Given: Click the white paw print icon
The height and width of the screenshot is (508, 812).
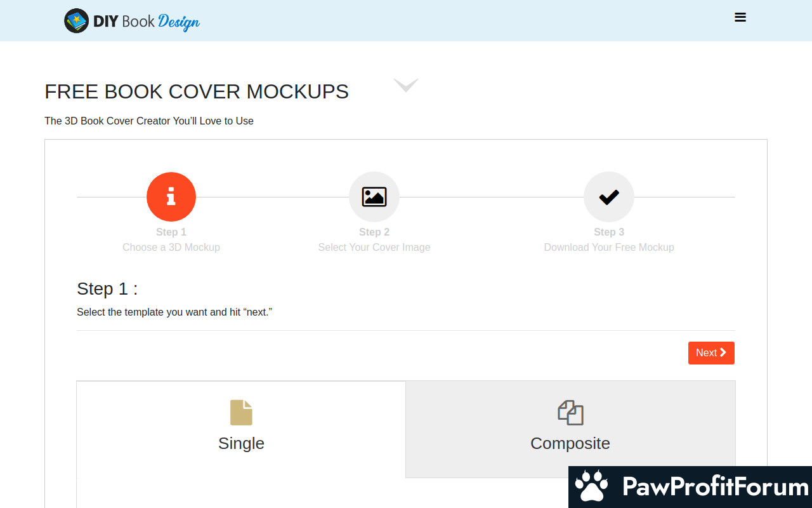Looking at the screenshot, I should click(x=591, y=486).
